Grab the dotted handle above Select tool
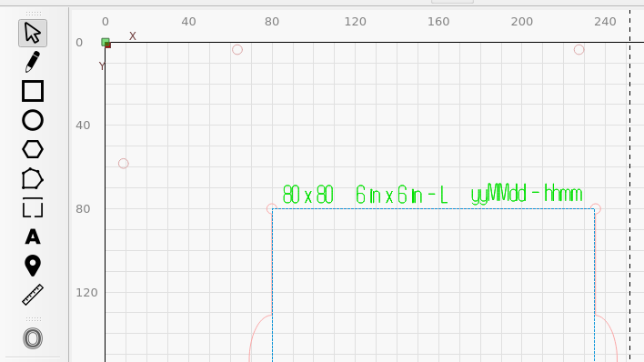This screenshot has height=362, width=644. pos(34,14)
